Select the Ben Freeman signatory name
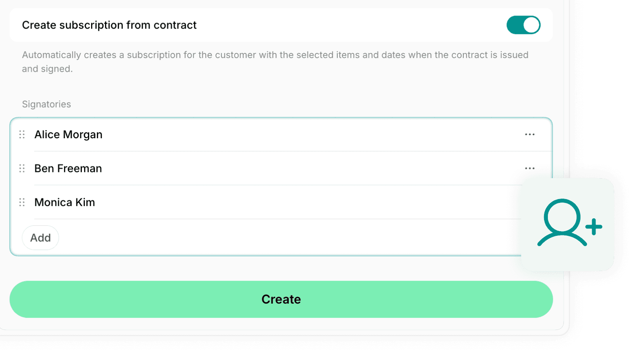 click(68, 168)
